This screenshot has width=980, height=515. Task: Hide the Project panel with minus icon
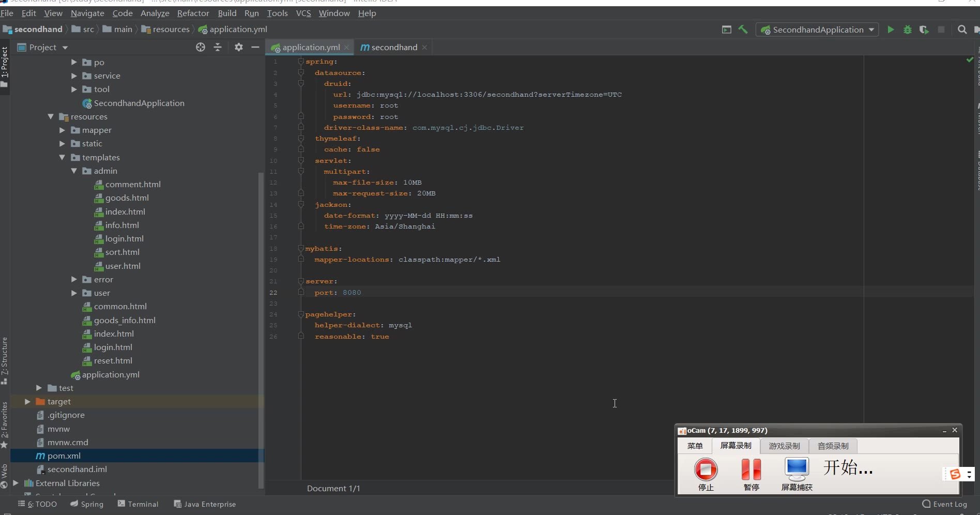coord(255,48)
